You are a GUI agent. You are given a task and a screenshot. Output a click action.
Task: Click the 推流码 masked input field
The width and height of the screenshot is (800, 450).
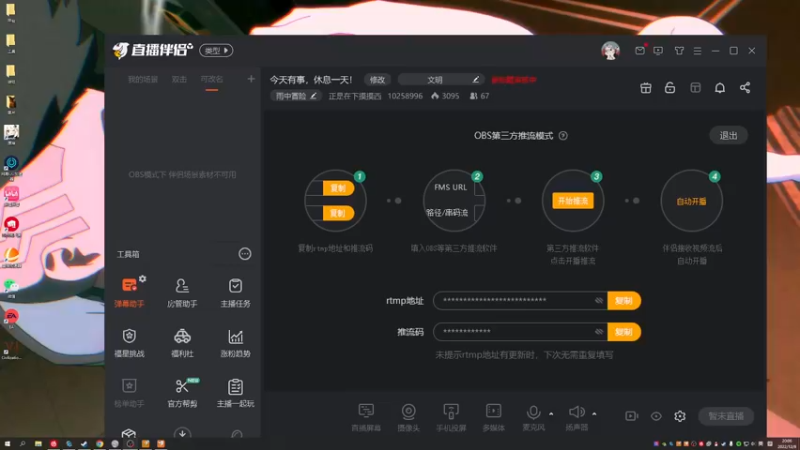click(x=520, y=332)
